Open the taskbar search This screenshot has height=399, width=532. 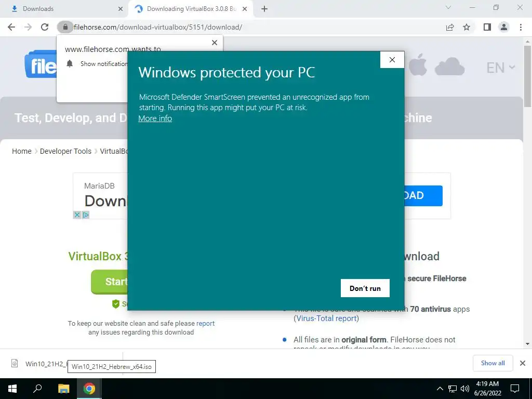[37, 389]
